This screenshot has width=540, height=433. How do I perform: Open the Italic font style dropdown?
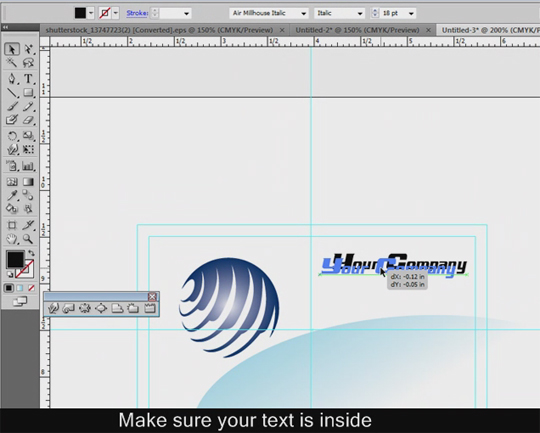point(360,13)
